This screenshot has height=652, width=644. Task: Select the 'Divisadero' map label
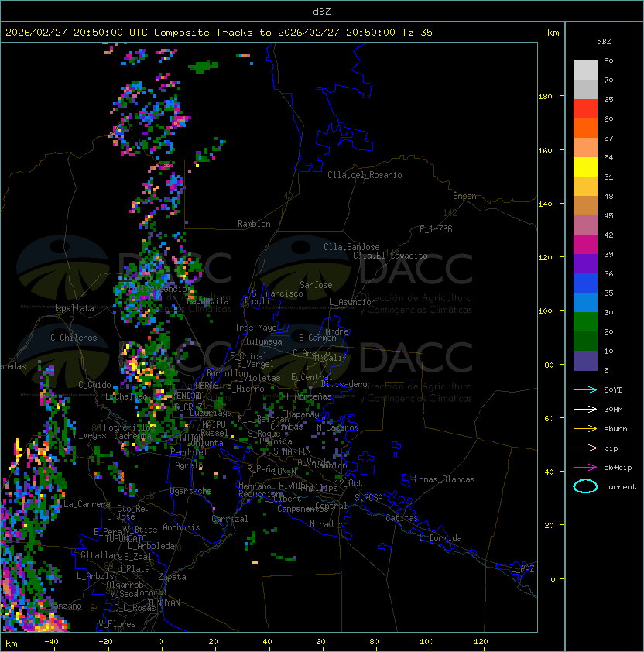click(344, 384)
